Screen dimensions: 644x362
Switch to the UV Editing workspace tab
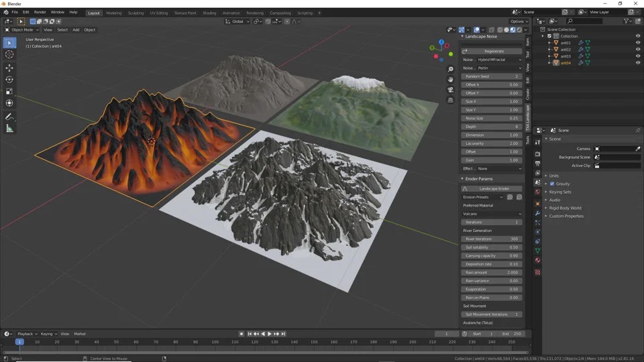(x=159, y=13)
